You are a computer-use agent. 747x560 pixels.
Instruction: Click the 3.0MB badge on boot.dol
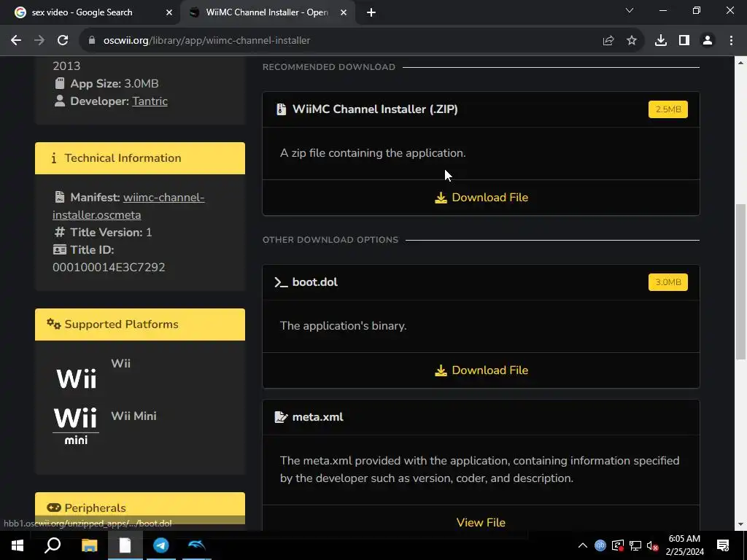click(668, 282)
